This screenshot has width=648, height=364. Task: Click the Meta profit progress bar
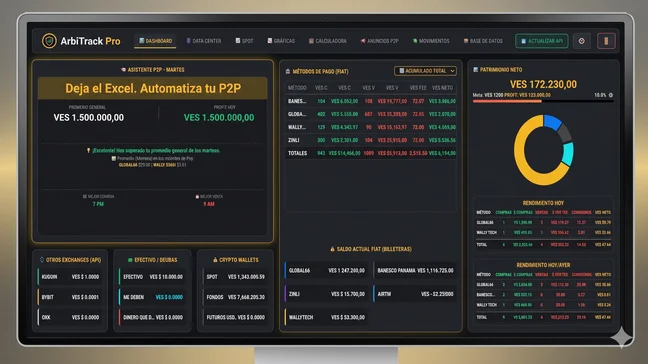point(543,101)
